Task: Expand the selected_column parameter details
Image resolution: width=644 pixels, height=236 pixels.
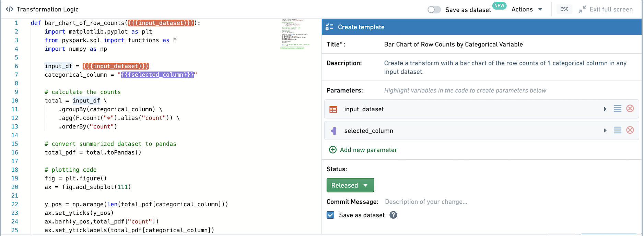Action: tap(605, 131)
